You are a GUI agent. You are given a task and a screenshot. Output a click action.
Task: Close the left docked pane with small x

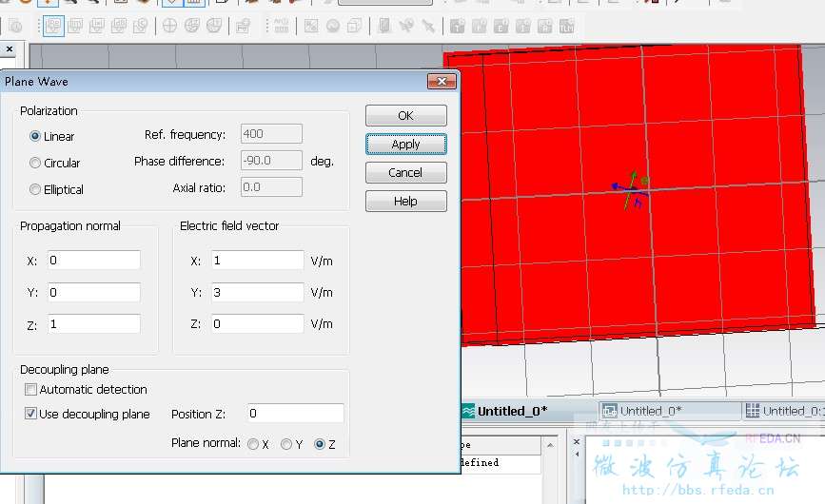point(10,48)
